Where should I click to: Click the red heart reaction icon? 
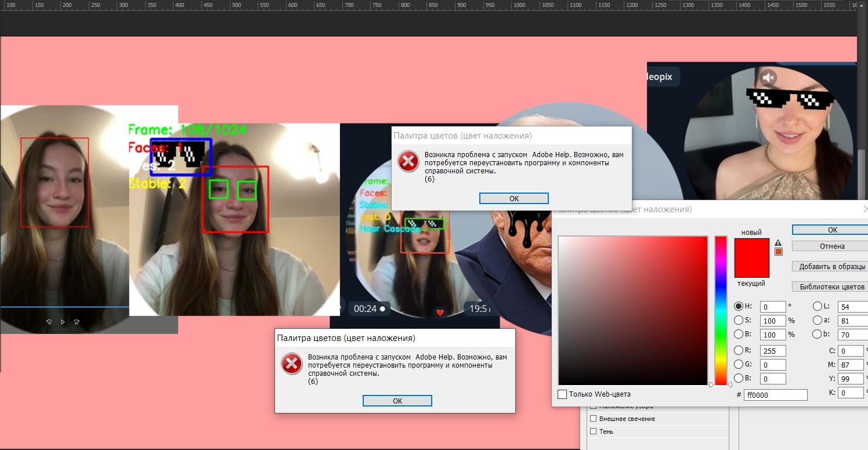440,313
